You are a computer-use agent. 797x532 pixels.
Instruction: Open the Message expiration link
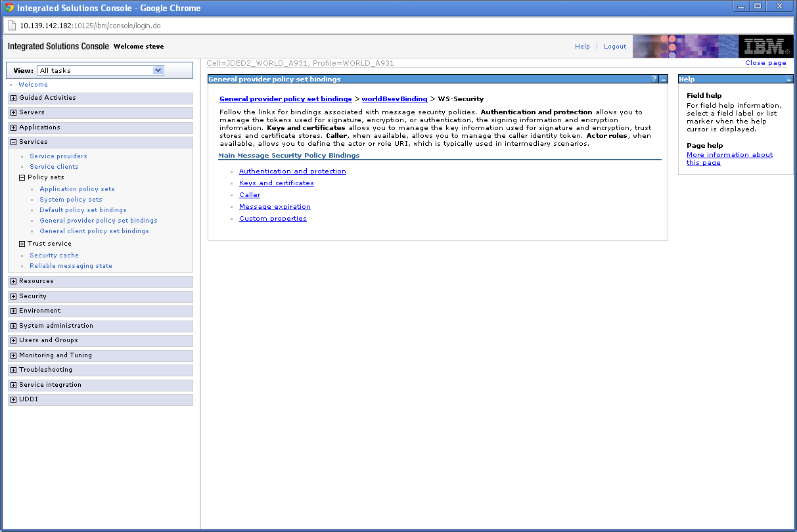pyautogui.click(x=275, y=207)
